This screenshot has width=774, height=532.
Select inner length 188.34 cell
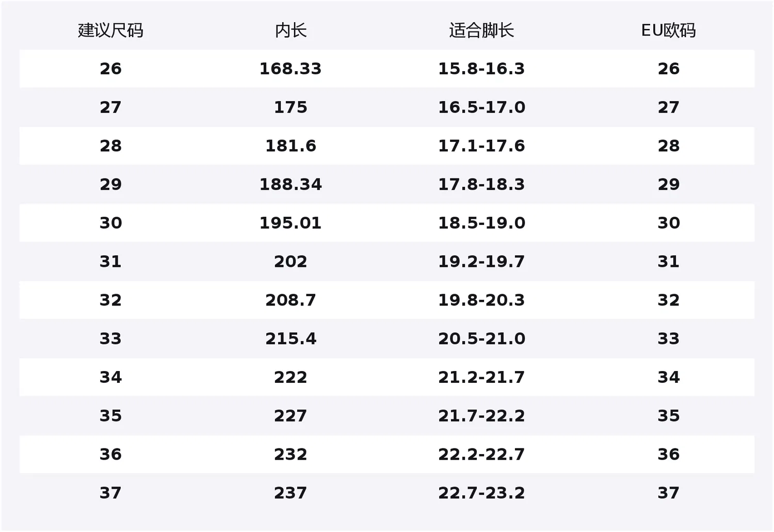pos(291,184)
